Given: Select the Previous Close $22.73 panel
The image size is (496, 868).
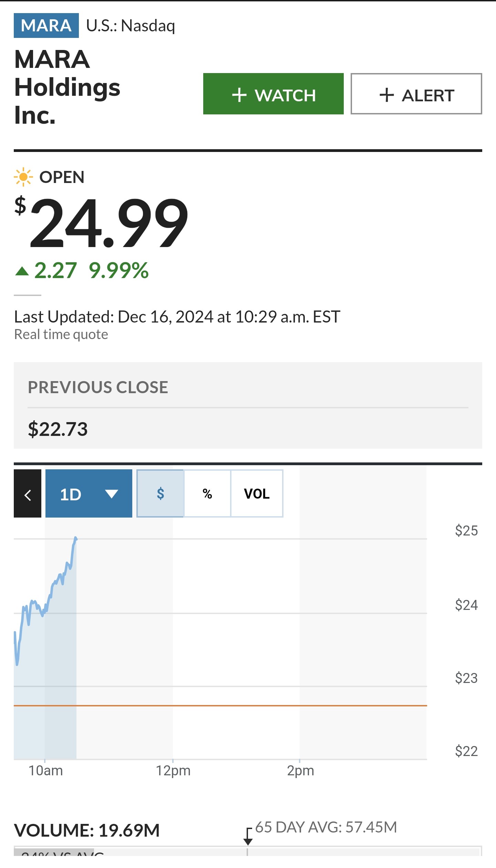Looking at the screenshot, I should point(248,406).
